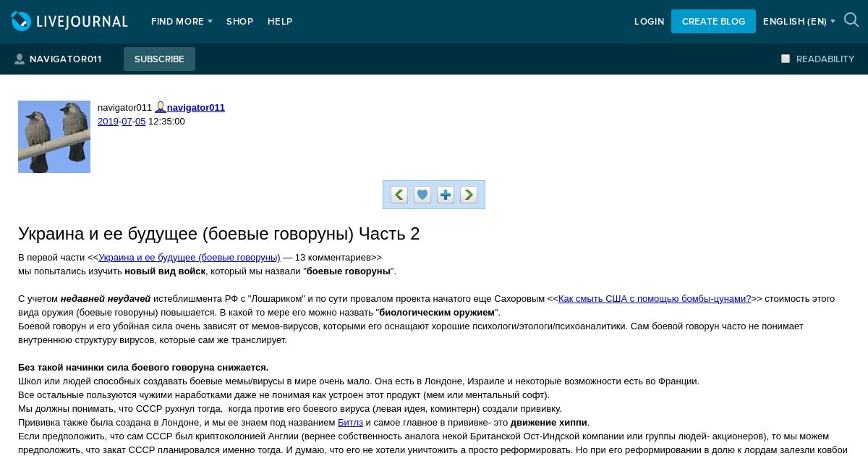The height and width of the screenshot is (456, 868).
Task: Click the user silhouette icon in journal bar
Action: point(20,59)
